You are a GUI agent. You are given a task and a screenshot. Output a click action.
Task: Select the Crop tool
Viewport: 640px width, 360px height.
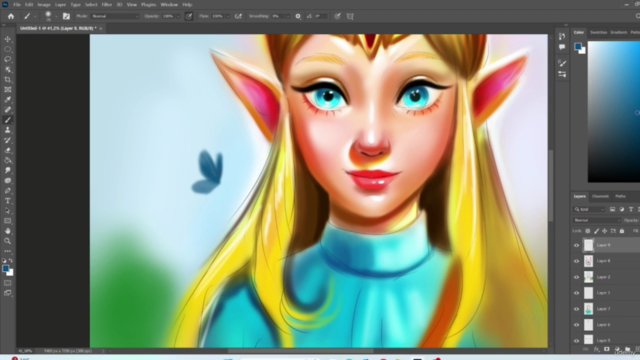click(x=8, y=80)
